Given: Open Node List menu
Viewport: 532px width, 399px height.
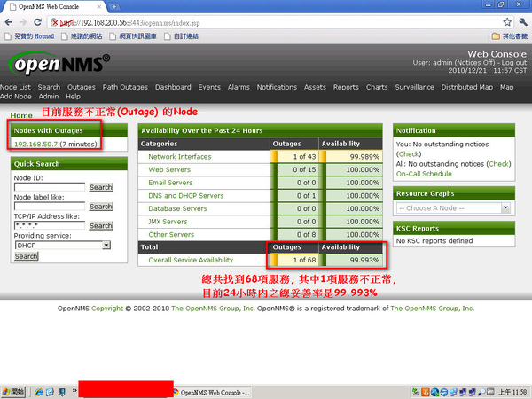Looking at the screenshot, I should pos(15,87).
